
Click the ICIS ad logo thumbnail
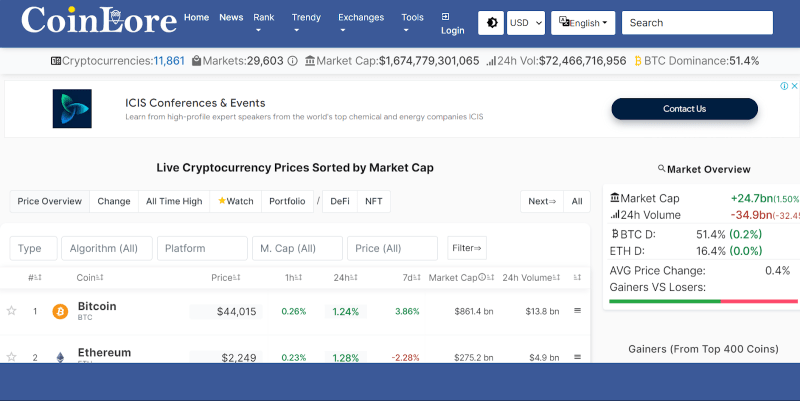click(x=72, y=109)
